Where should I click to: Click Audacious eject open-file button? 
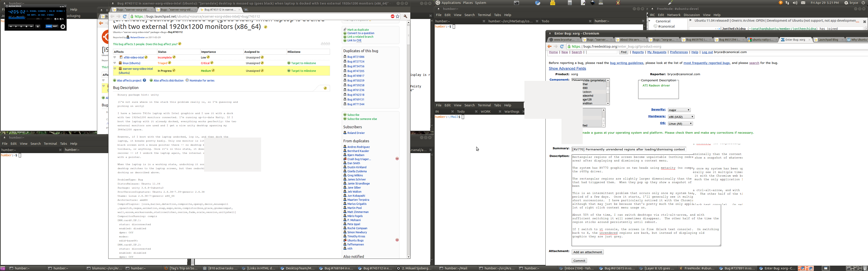point(38,27)
